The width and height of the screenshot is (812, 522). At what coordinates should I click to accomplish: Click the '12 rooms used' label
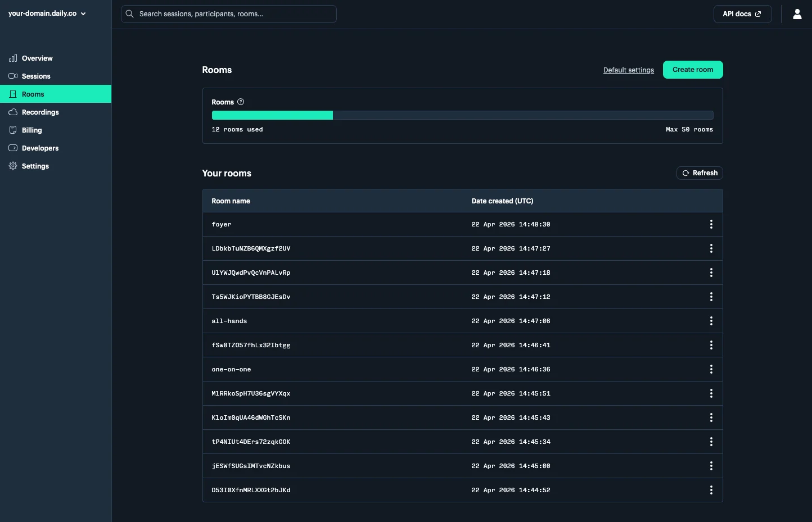click(237, 129)
